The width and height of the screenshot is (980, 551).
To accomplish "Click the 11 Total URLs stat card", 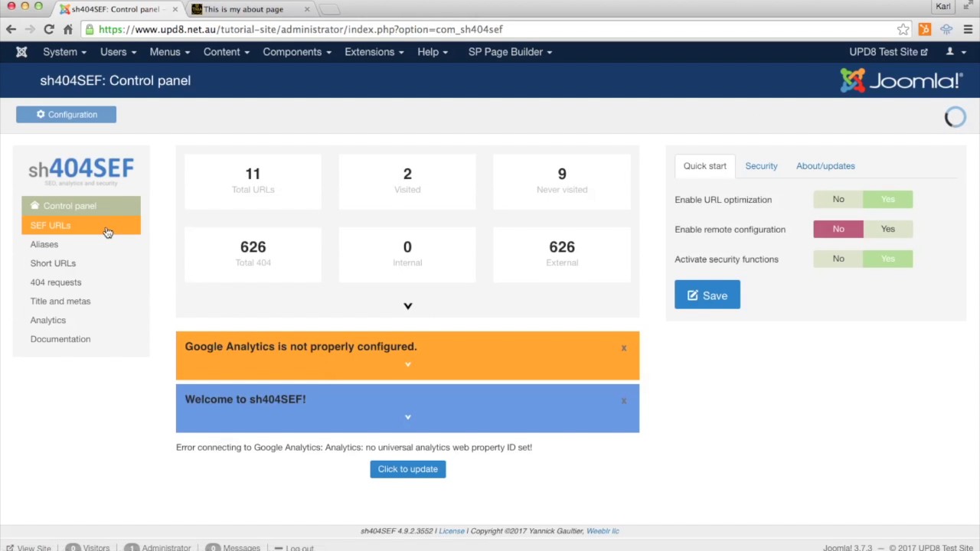I will click(253, 181).
